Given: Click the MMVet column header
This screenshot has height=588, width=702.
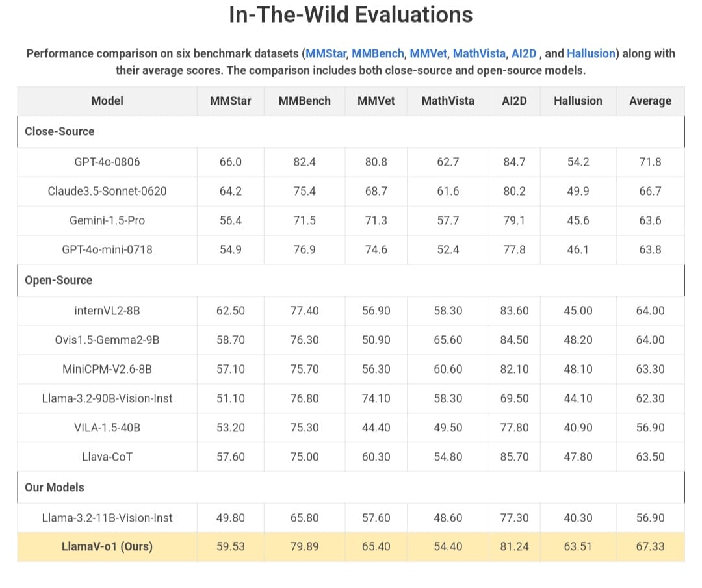Looking at the screenshot, I should click(x=376, y=101).
